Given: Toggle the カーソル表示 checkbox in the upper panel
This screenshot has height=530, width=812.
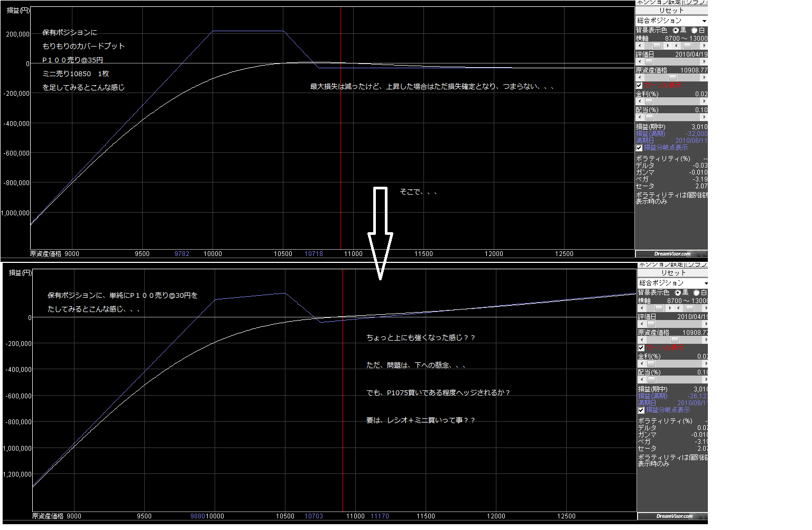Looking at the screenshot, I should 639,85.
